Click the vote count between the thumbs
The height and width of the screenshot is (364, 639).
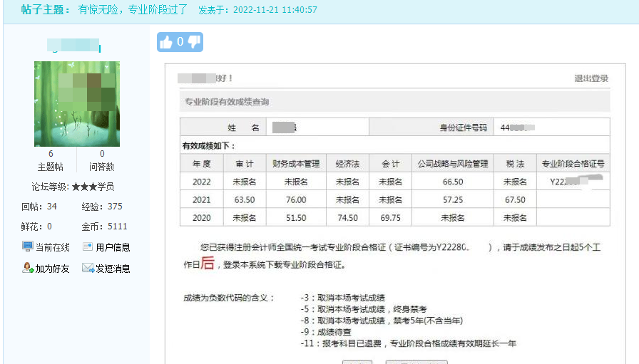tap(180, 42)
